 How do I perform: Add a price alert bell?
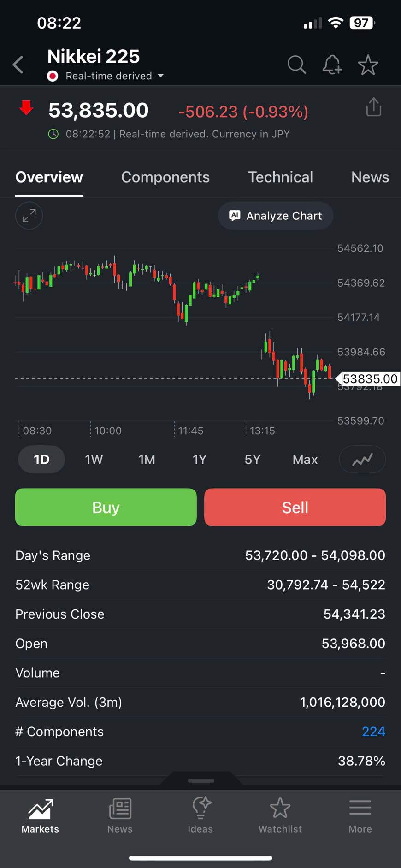click(332, 65)
